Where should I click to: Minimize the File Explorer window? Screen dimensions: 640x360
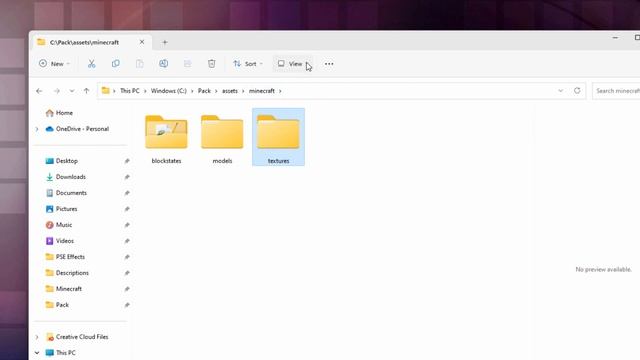(x=615, y=38)
